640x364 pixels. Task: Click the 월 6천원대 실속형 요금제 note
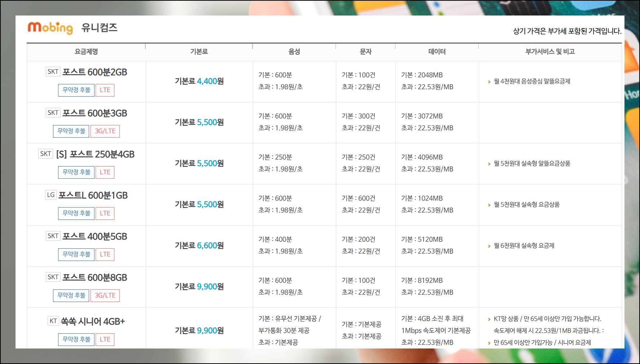[524, 246]
